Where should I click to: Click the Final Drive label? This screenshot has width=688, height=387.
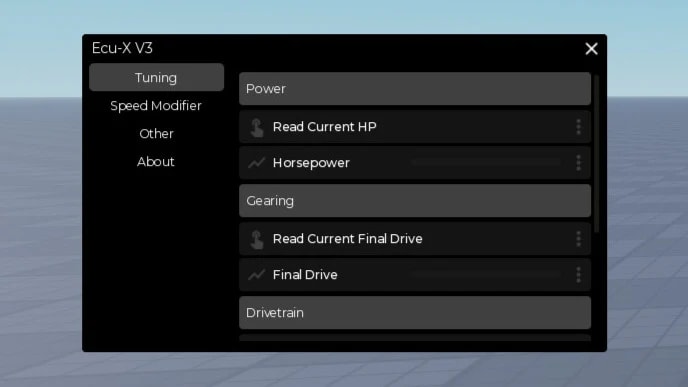[305, 275]
